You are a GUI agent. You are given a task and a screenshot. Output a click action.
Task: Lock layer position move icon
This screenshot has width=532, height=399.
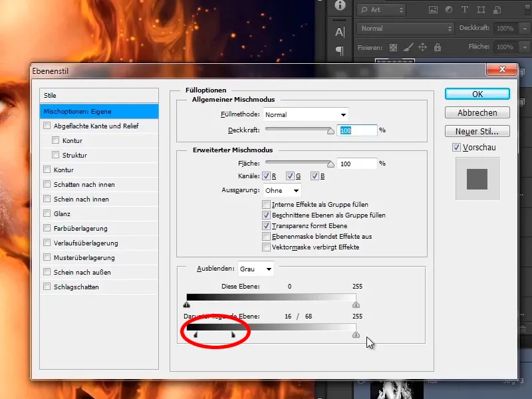coord(423,47)
